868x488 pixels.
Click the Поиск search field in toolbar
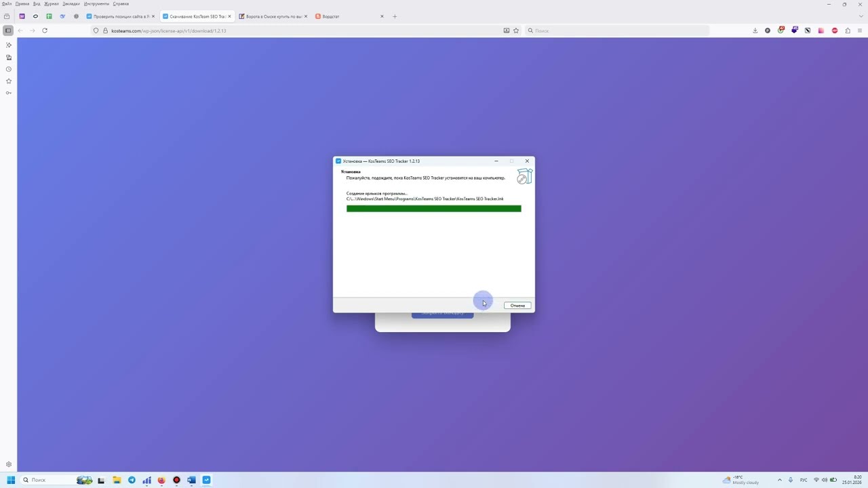(617, 30)
